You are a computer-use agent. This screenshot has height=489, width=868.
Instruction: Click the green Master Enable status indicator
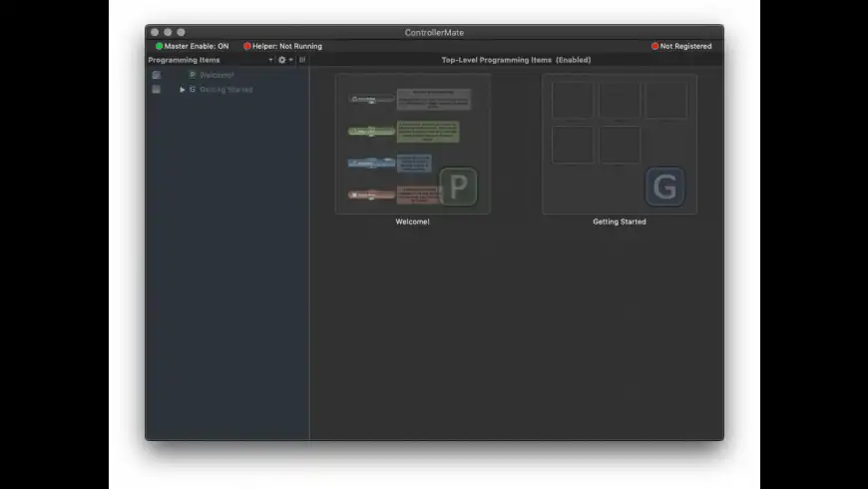[x=159, y=46]
